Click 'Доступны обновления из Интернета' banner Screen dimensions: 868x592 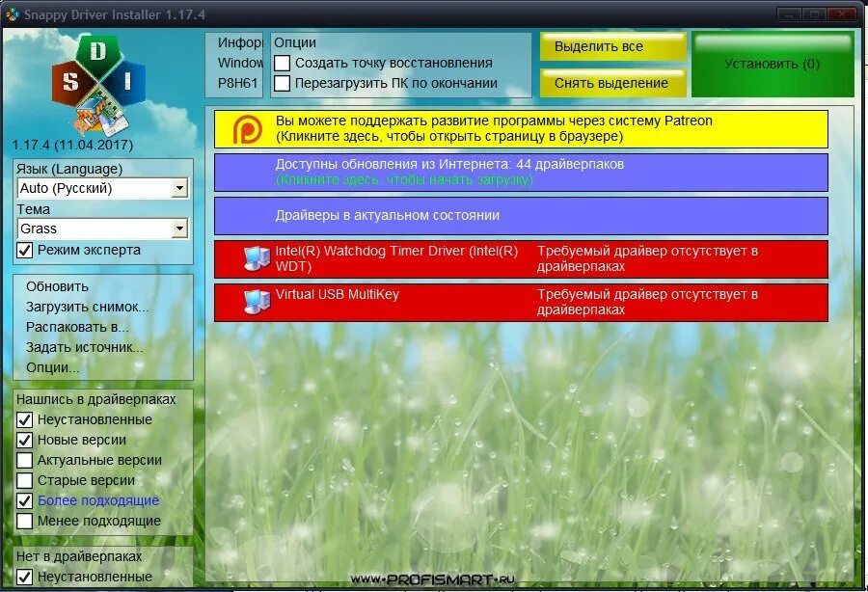click(522, 172)
